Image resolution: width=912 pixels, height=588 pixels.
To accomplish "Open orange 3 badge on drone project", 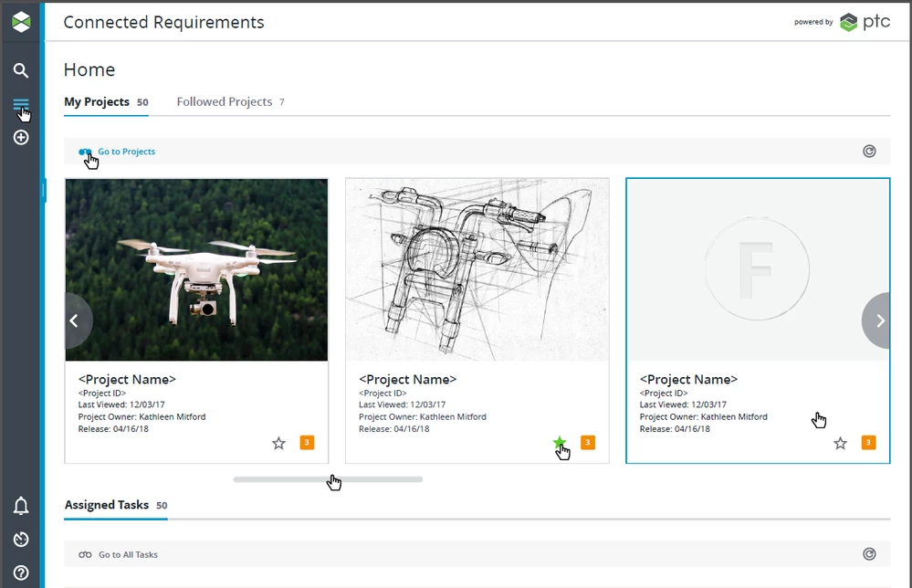I will 307,443.
